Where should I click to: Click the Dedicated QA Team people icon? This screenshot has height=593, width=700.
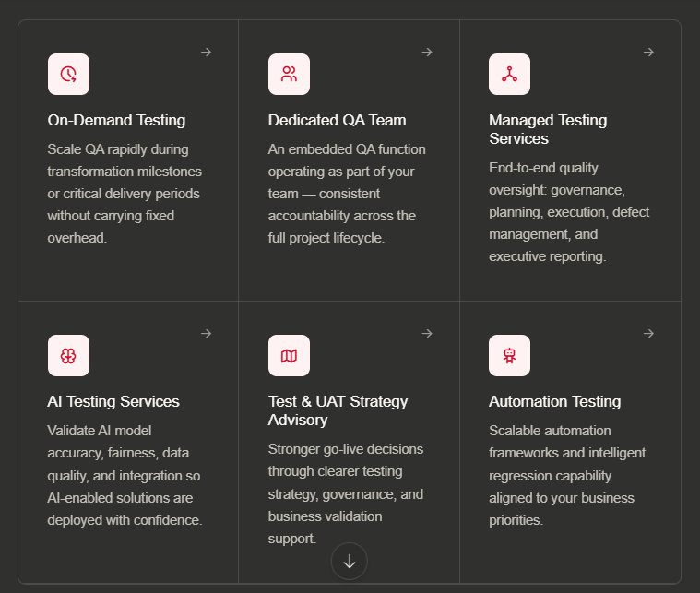pos(289,74)
